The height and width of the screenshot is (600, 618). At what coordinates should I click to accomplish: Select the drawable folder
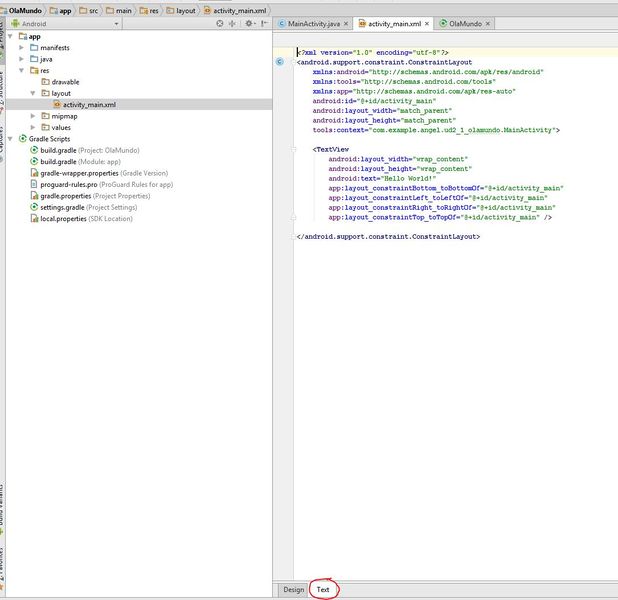60,82
